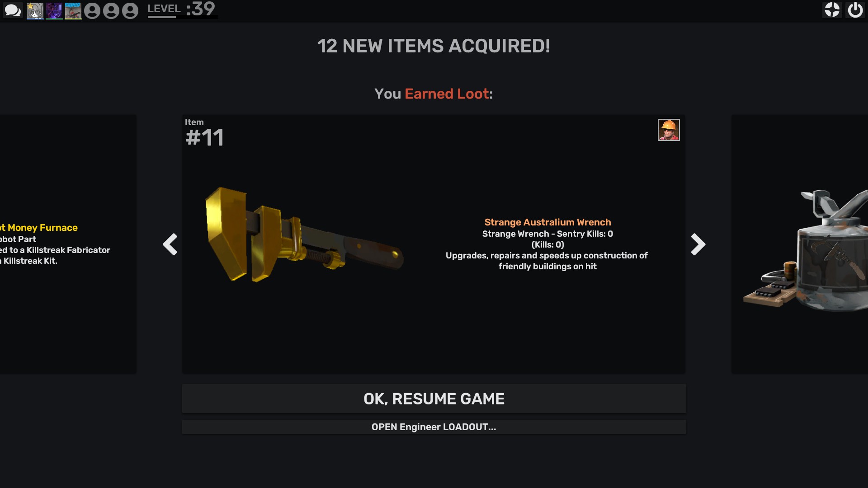This screenshot has width=868, height=488.
Task: Select the purple party member avatar
Action: click(x=54, y=11)
